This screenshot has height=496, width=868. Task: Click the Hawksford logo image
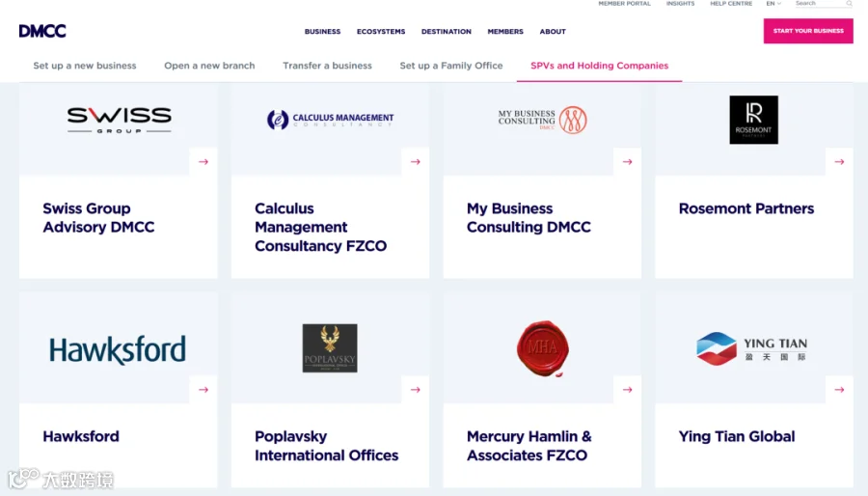click(x=118, y=349)
